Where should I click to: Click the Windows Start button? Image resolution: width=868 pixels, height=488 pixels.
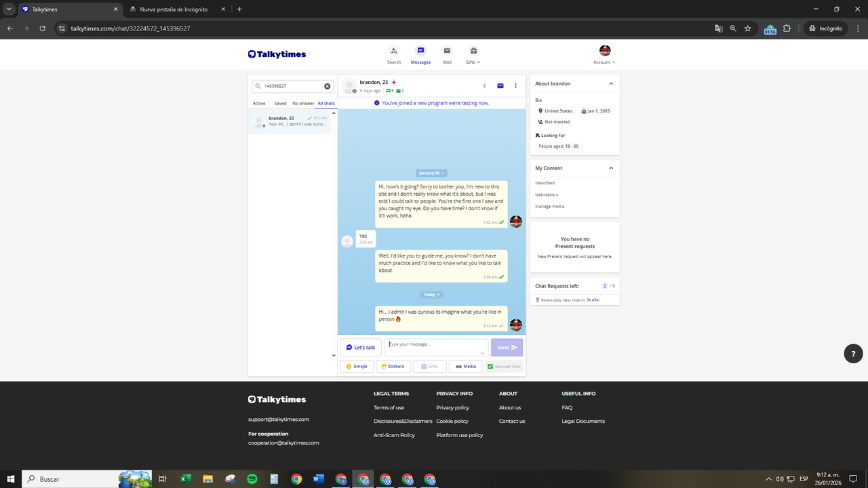10,479
